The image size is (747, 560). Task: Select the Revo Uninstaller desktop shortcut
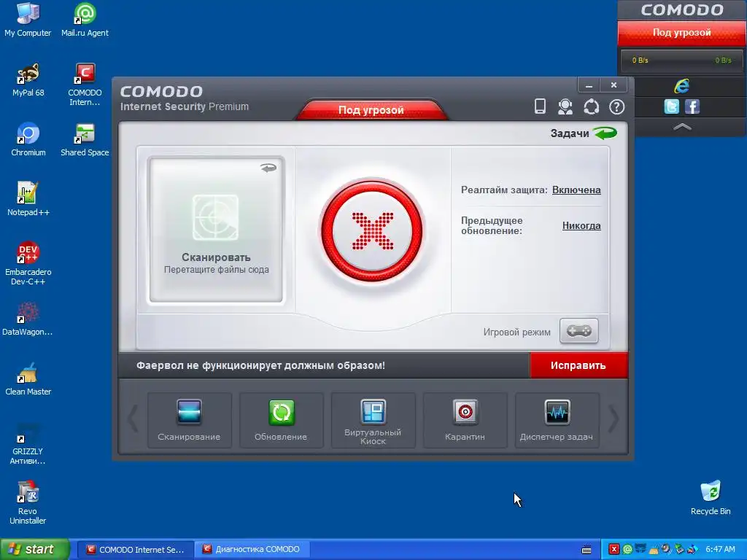(x=28, y=503)
